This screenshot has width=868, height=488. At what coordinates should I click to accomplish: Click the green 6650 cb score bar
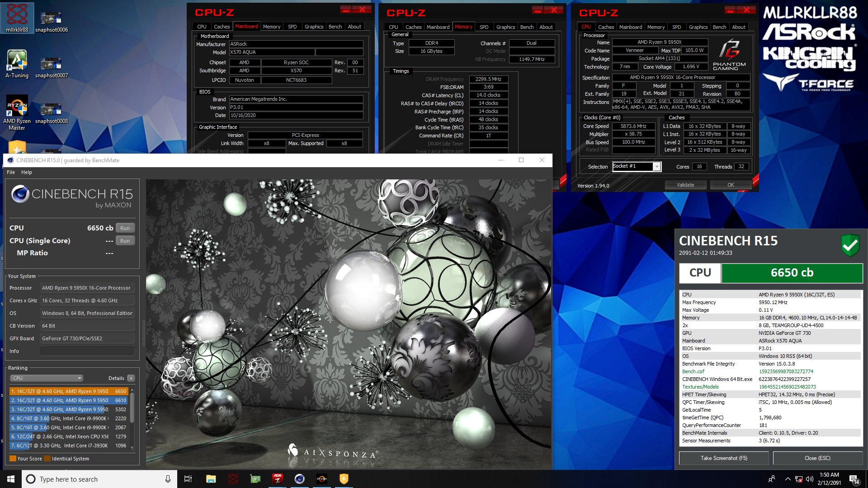click(792, 273)
